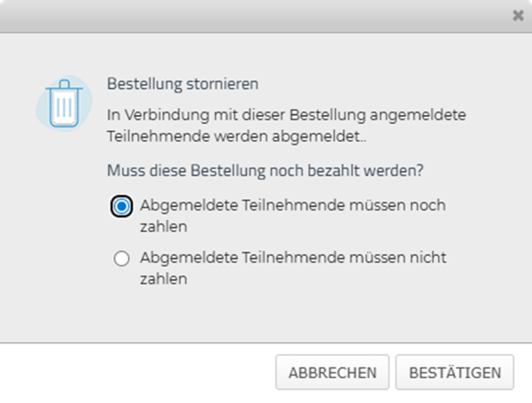Confirm the cancellation with the BESTÄTIGEN button
532x403 pixels.
[454, 373]
